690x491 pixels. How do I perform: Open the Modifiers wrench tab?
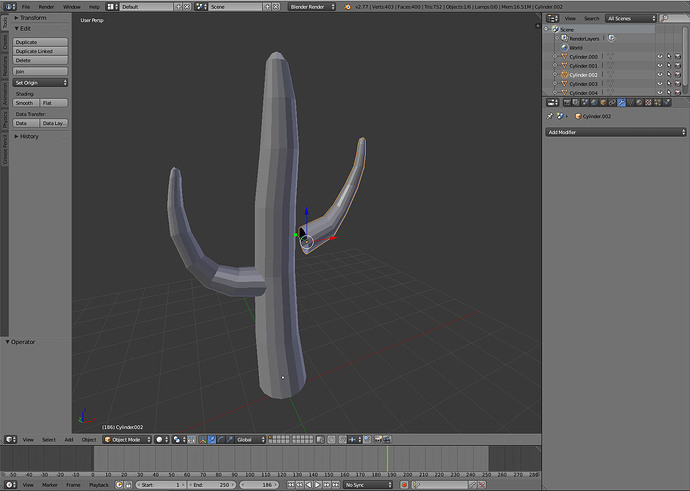(x=621, y=103)
